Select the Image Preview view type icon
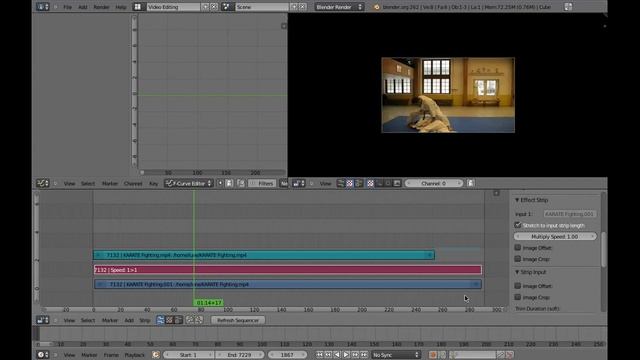The width and height of the screenshot is (640, 360). click(x=169, y=320)
